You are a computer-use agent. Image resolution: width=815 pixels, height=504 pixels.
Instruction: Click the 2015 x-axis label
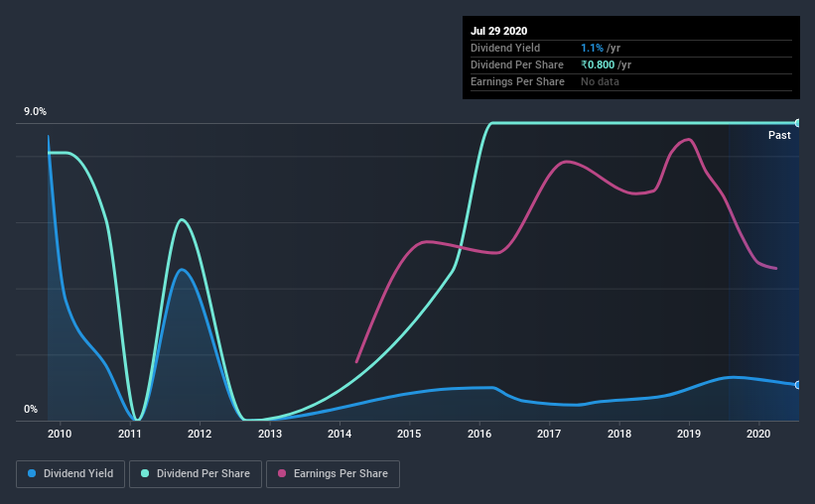tap(409, 434)
